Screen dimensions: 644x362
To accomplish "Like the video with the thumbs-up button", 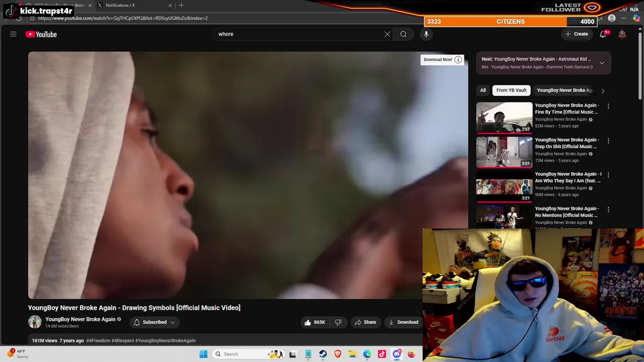I will (314, 322).
